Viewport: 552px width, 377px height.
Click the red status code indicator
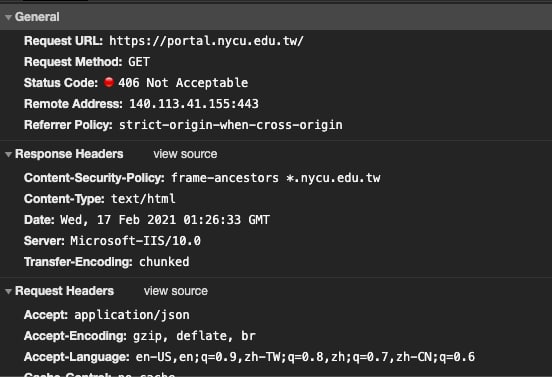(109, 82)
